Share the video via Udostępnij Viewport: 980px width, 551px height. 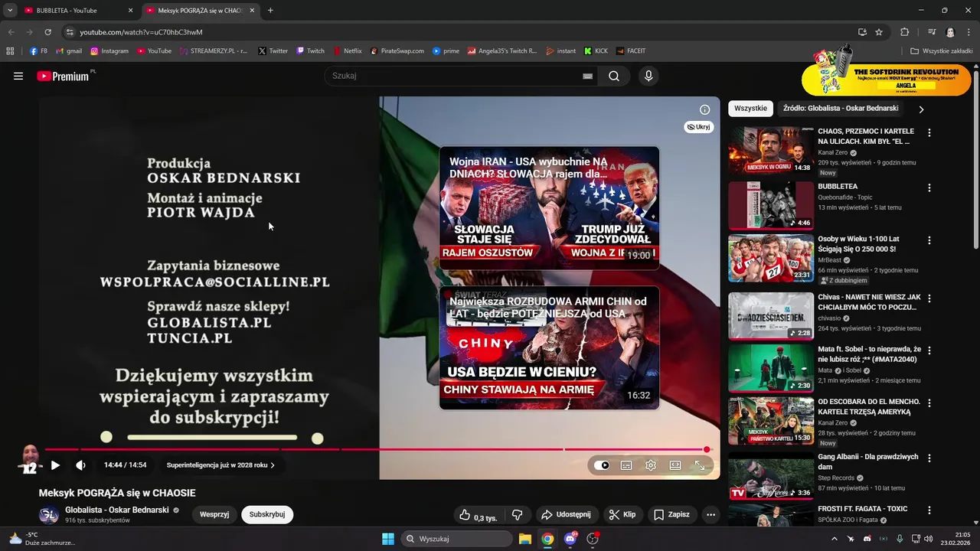(x=566, y=515)
